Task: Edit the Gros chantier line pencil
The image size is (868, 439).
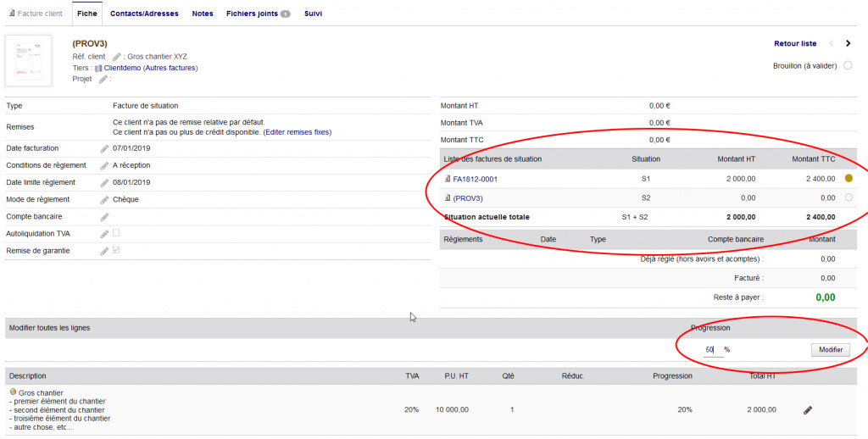Action: [807, 410]
